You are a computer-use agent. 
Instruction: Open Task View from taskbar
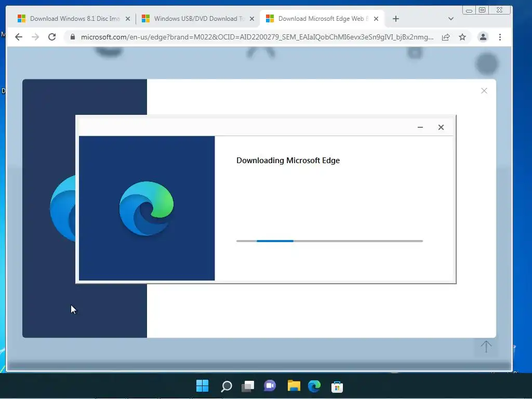(x=248, y=386)
